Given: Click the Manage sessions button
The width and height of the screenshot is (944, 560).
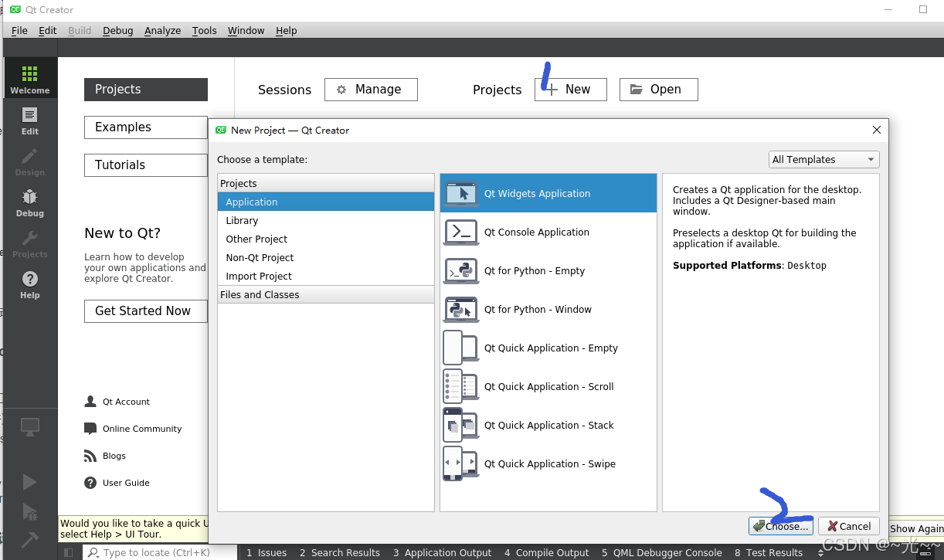Looking at the screenshot, I should coord(371,90).
